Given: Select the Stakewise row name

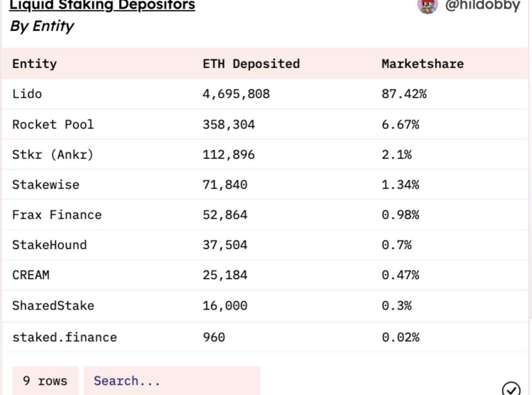Looking at the screenshot, I should click(x=46, y=184).
